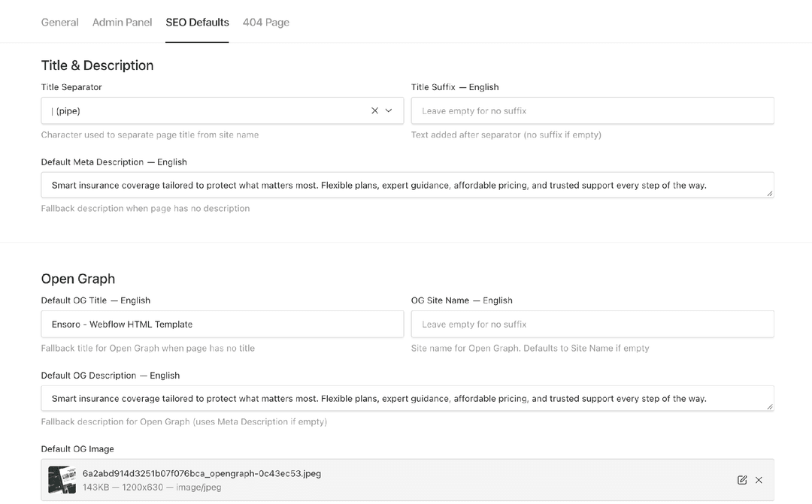Click the Default OG Title field
Image resolution: width=812 pixels, height=504 pixels.
pyautogui.click(x=222, y=324)
